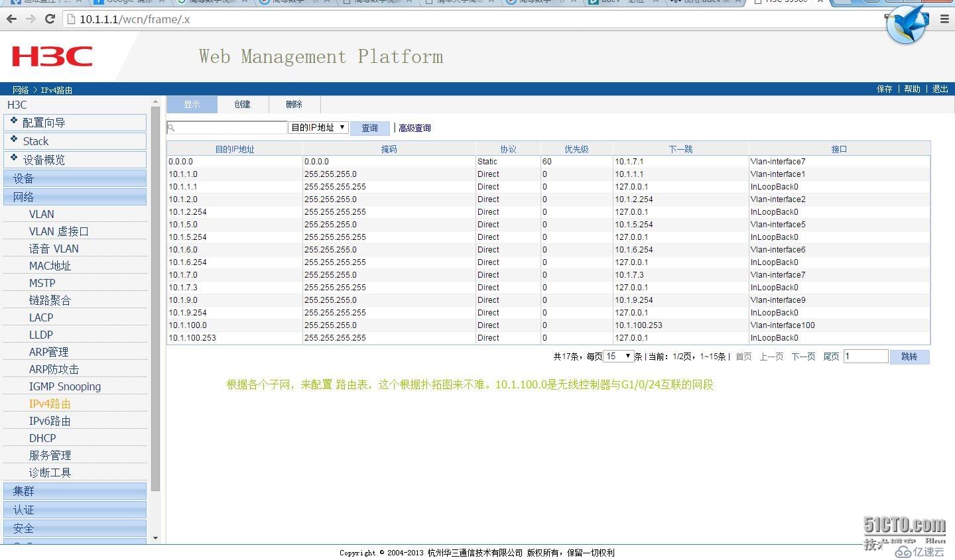The width and height of the screenshot is (955, 560).
Task: Click the page number input field
Action: (x=865, y=357)
